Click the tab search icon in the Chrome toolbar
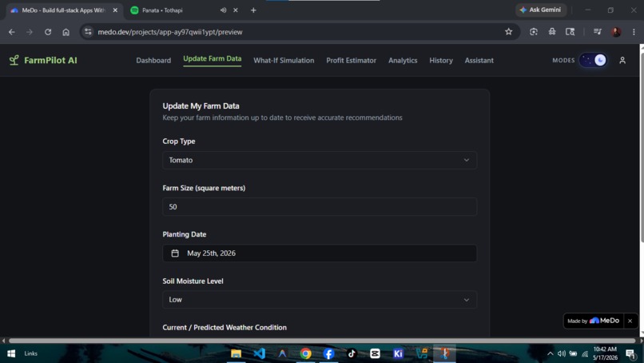The width and height of the screenshot is (644, 363). 570,32
